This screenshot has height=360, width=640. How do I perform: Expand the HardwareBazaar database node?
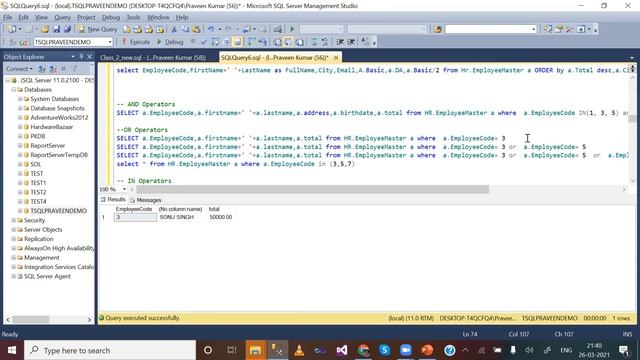pos(20,127)
